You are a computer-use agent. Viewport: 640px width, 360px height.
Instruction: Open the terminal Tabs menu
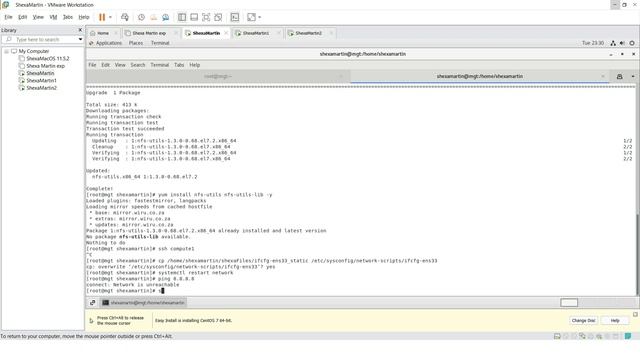tap(179, 65)
